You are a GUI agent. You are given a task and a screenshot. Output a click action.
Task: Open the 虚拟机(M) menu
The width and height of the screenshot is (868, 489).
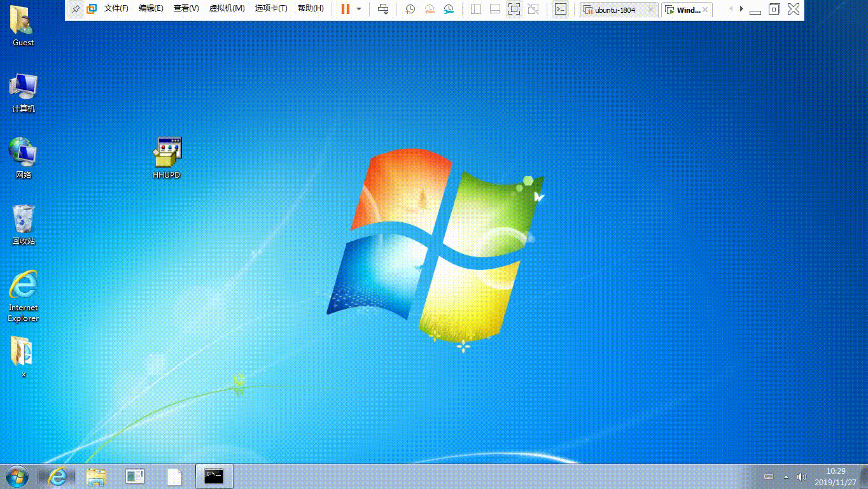click(227, 9)
